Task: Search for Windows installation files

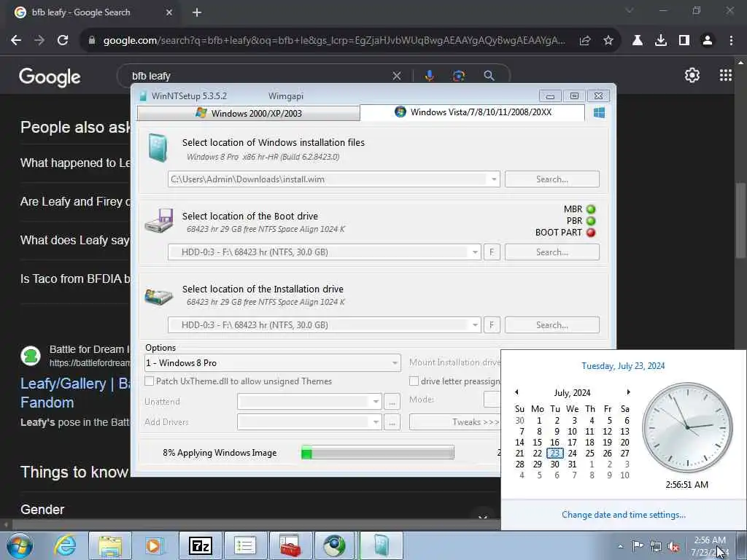Action: (551, 179)
